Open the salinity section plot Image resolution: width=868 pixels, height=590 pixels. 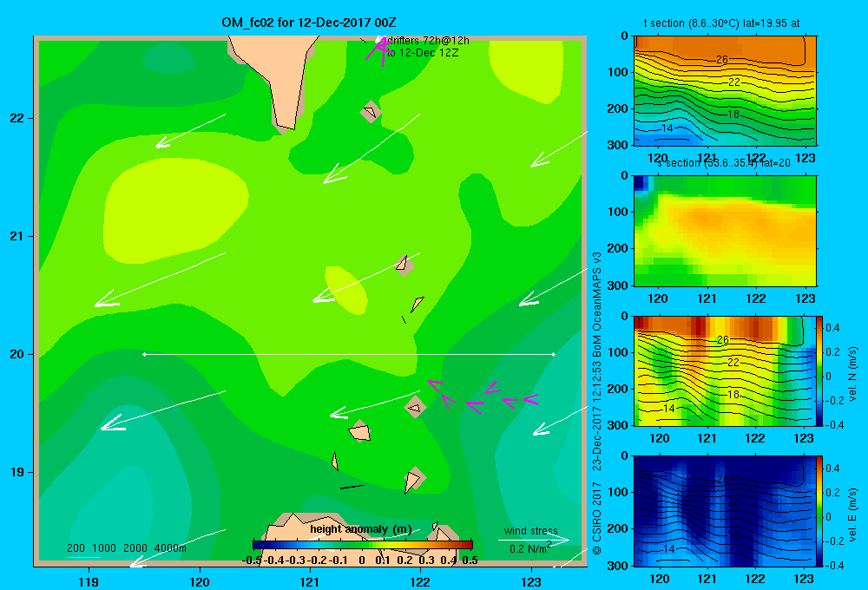[725, 230]
